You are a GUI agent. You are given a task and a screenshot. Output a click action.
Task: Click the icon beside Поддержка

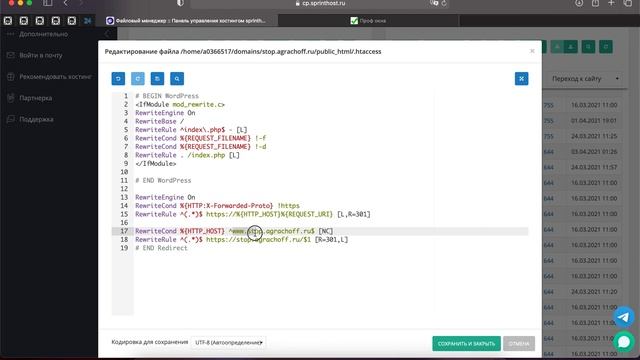(11, 119)
